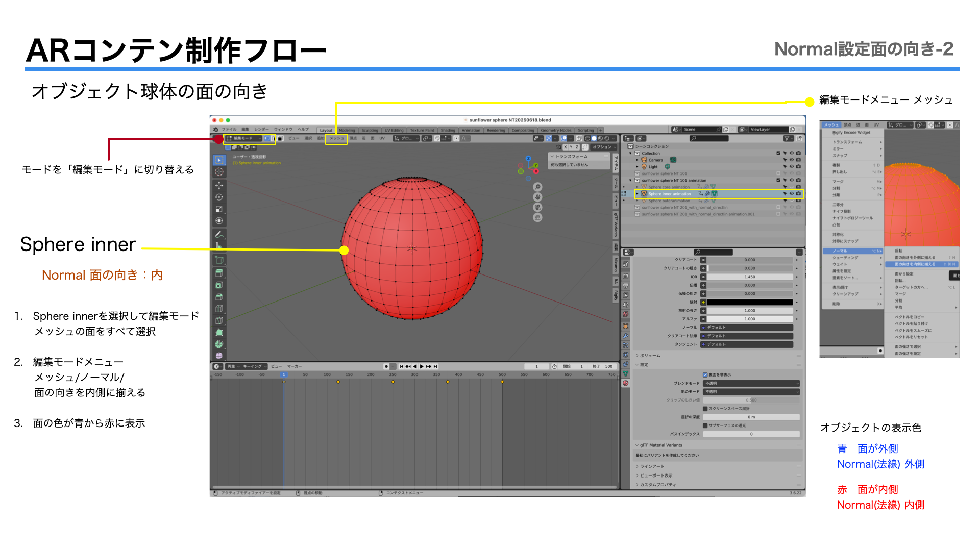Click 面の向きを内側に揃える menu entry

click(x=915, y=264)
